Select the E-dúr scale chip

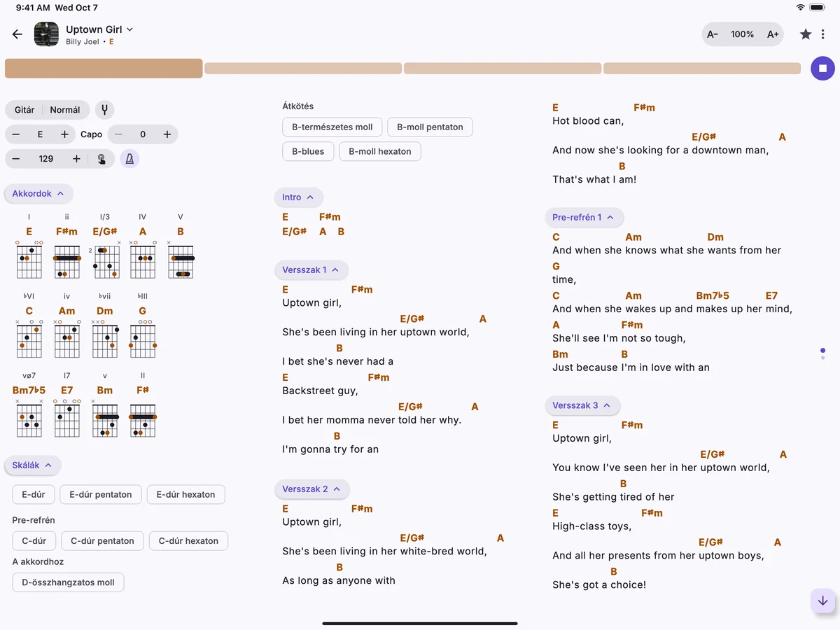pos(34,494)
